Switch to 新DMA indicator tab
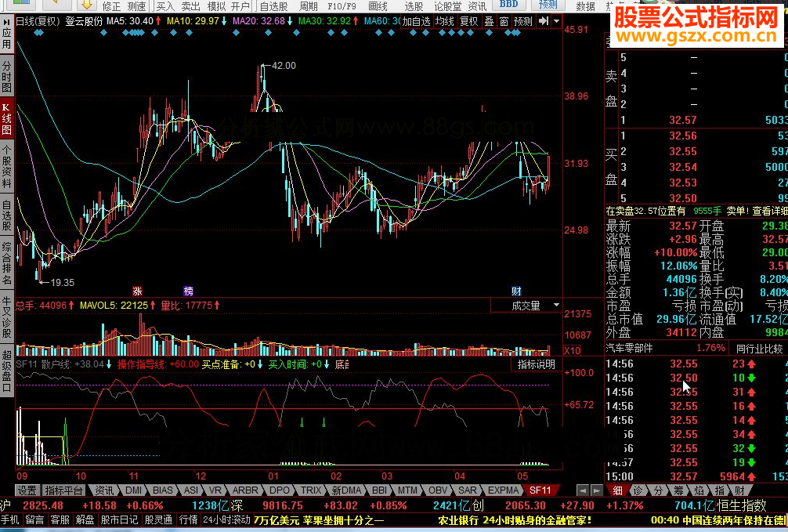The width and height of the screenshot is (788, 532). 346,490
